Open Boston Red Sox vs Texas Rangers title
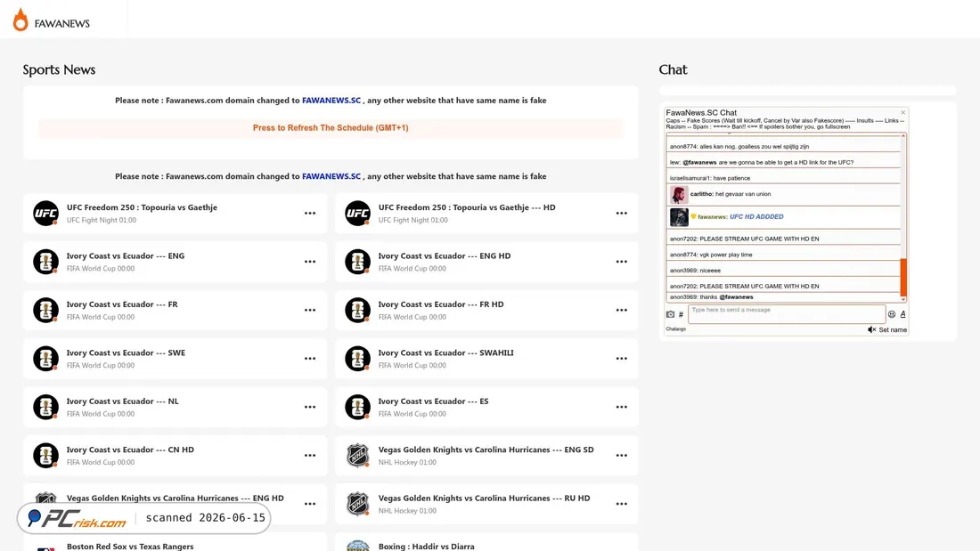The height and width of the screenshot is (551, 980). (130, 546)
